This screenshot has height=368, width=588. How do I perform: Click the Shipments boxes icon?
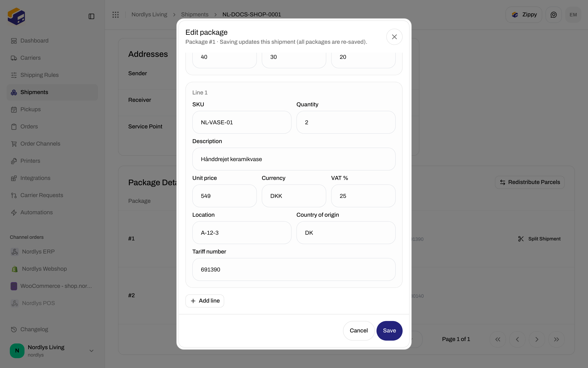(x=14, y=92)
